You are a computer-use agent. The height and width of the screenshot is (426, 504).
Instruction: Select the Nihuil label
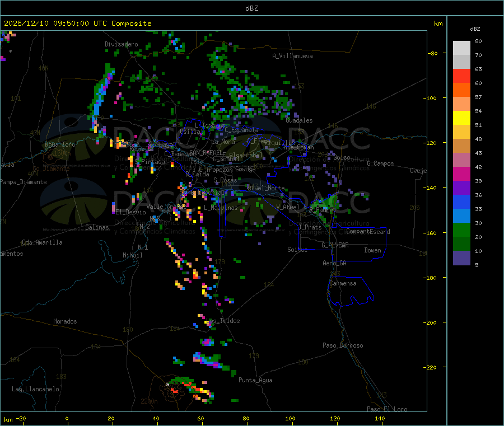tap(133, 255)
